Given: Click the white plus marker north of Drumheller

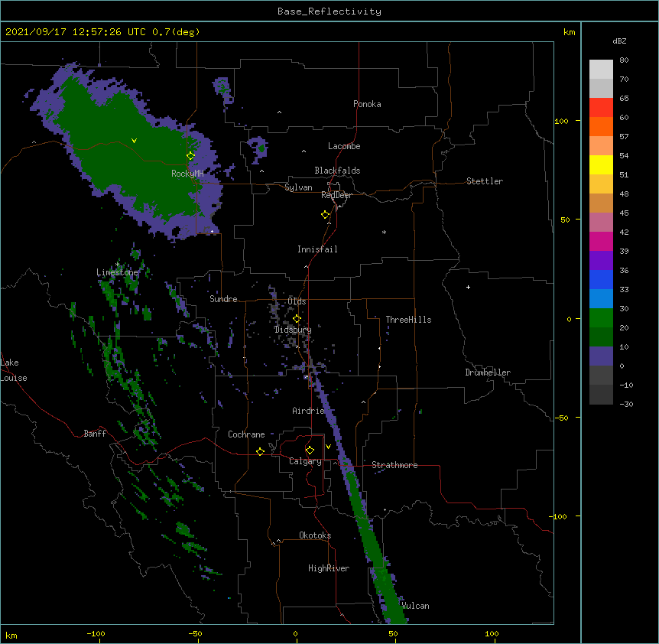Looking at the screenshot, I should click(x=468, y=287).
